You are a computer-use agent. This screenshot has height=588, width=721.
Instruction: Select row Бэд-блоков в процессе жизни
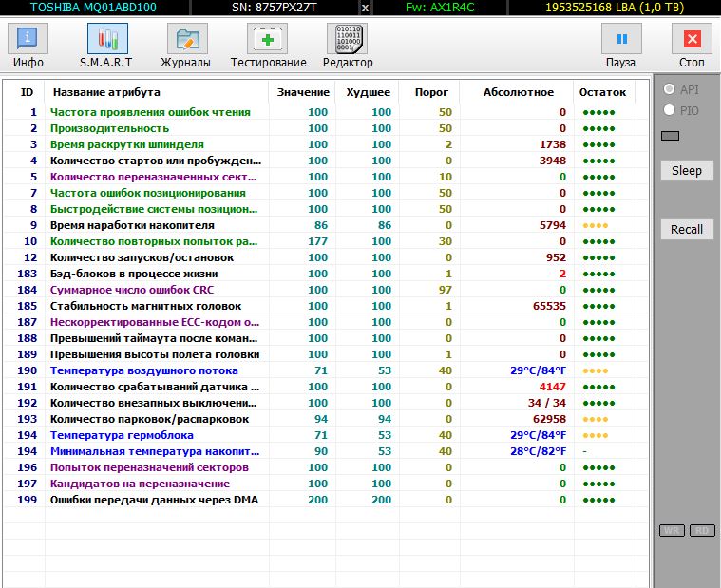(x=324, y=274)
